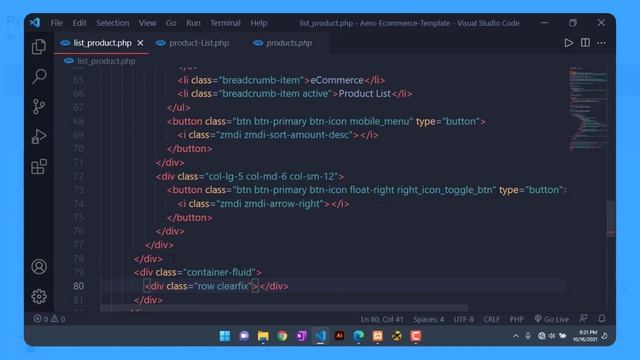
Task: Open the Help menu
Action: [259, 23]
